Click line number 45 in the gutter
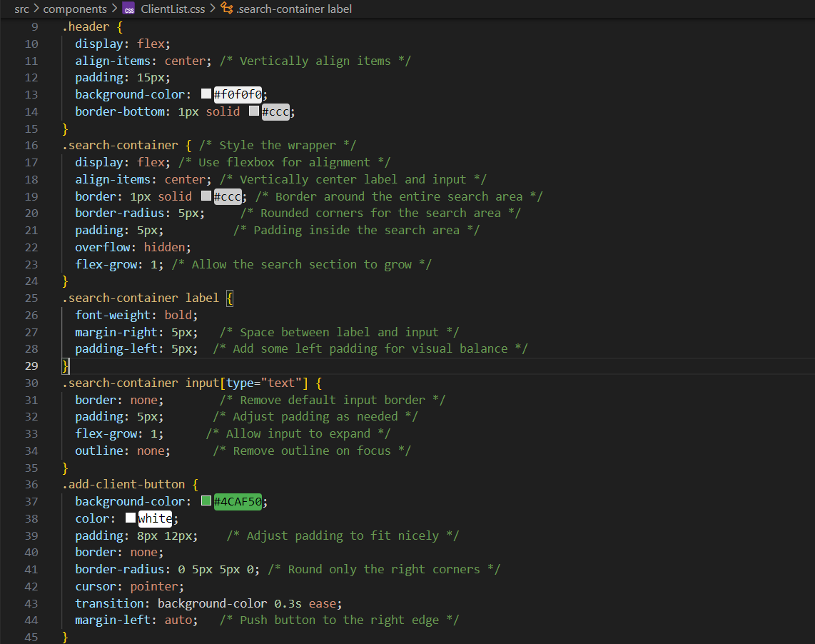The width and height of the screenshot is (815, 644). [x=31, y=637]
